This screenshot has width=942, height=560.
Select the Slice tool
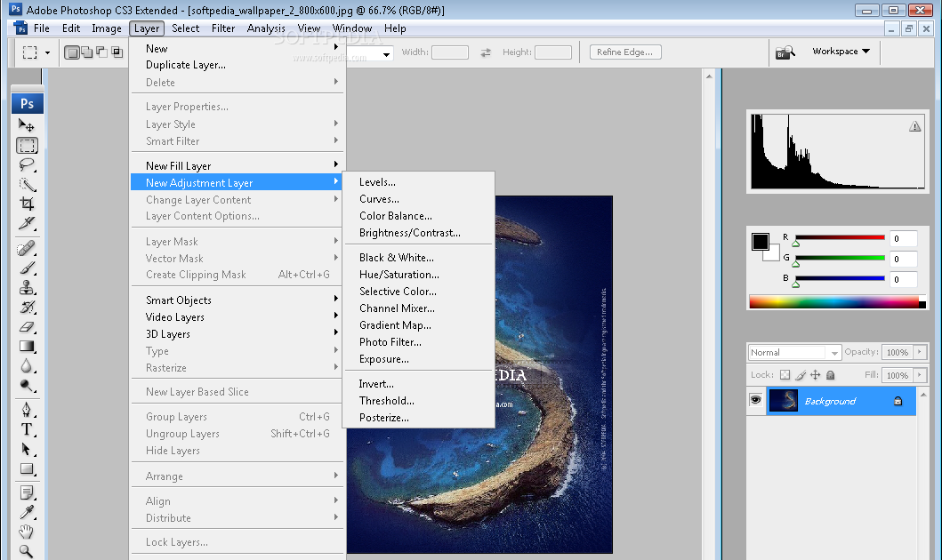27,223
